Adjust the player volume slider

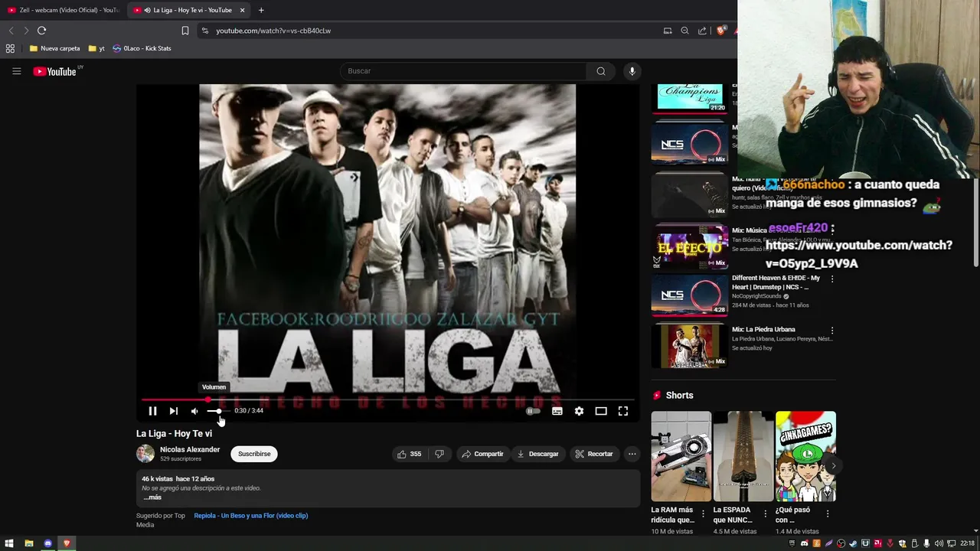point(217,411)
